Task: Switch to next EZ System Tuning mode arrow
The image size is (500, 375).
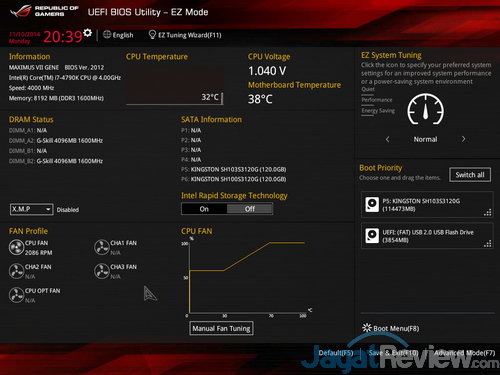Action: (x=463, y=139)
